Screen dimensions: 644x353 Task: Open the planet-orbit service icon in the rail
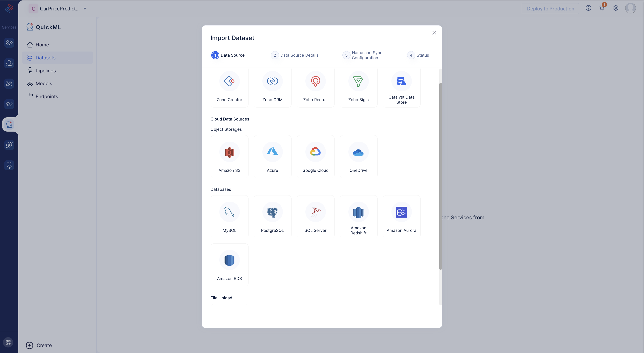coord(9,145)
